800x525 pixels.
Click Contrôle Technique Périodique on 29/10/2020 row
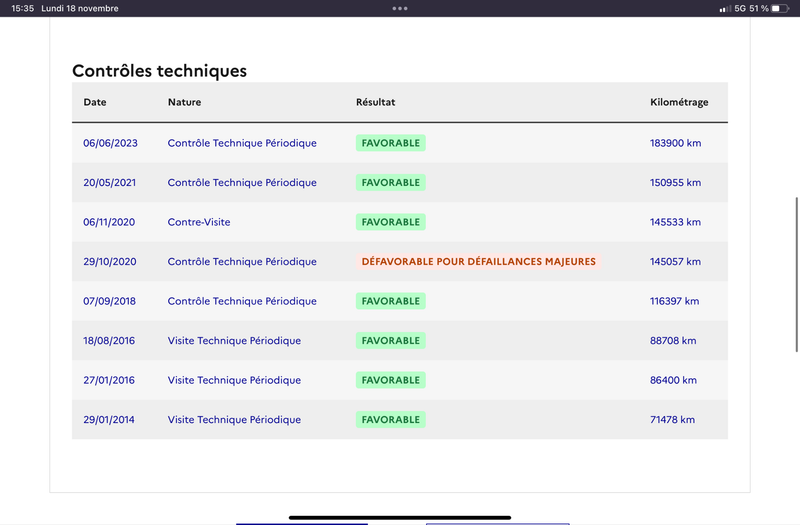tap(242, 262)
